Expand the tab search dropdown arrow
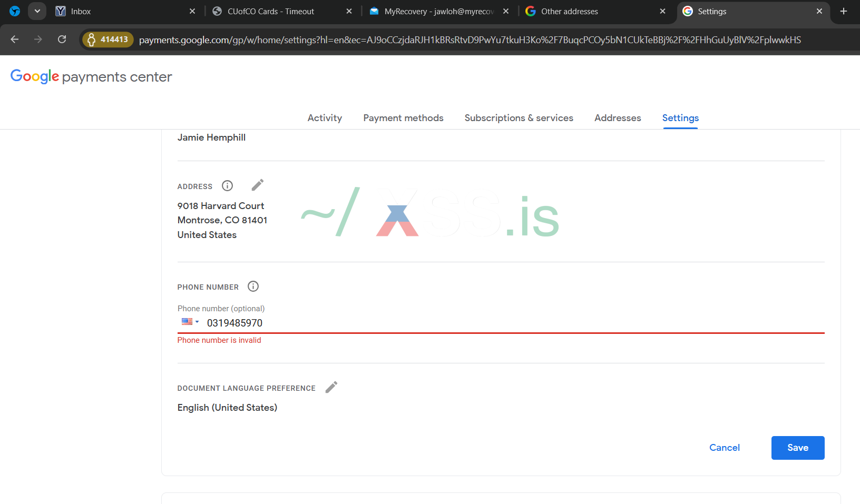Viewport: 860px width, 504px height. 37,11
